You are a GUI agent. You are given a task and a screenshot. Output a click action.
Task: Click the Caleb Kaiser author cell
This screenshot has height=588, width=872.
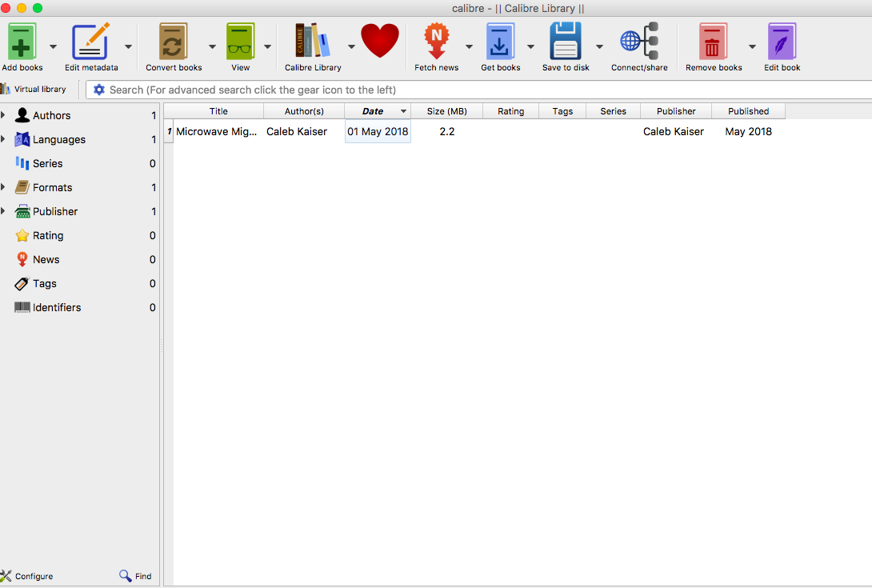coord(304,132)
